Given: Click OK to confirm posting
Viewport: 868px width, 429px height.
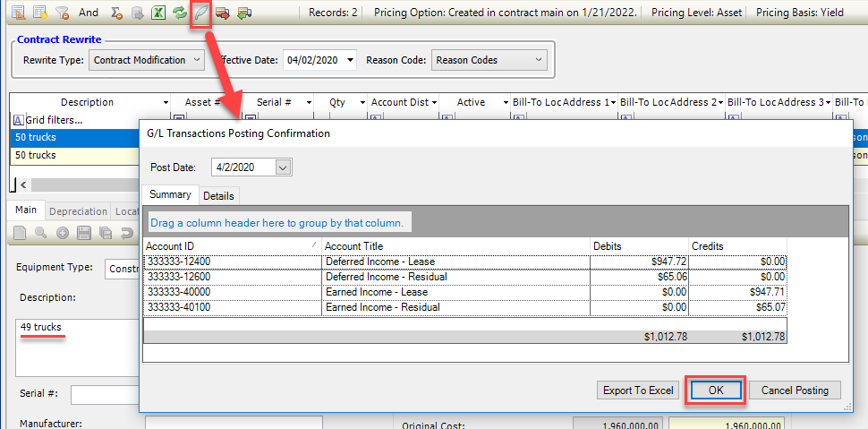Looking at the screenshot, I should (x=715, y=390).
